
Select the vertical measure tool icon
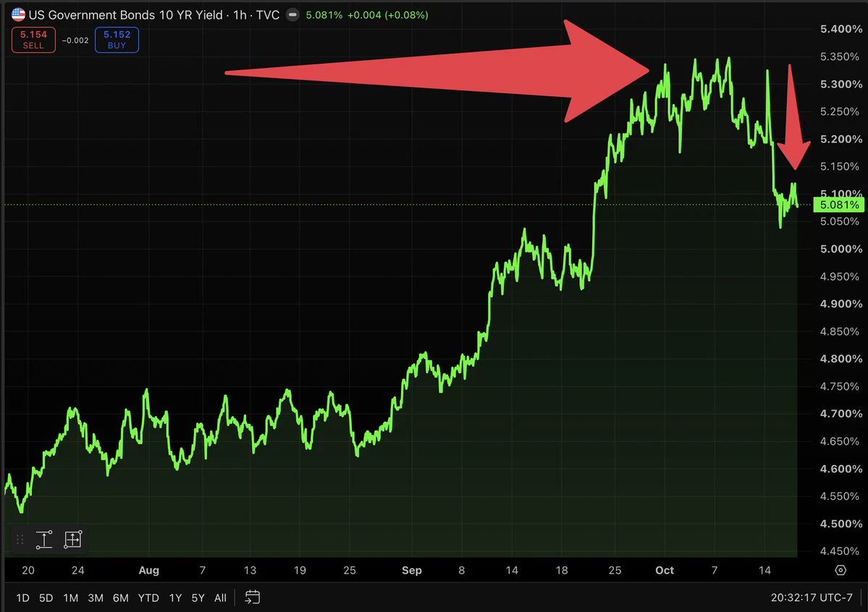coord(44,540)
